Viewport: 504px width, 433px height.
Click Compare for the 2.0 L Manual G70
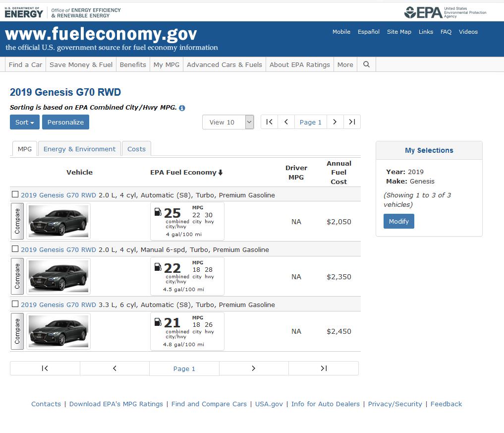point(17,276)
